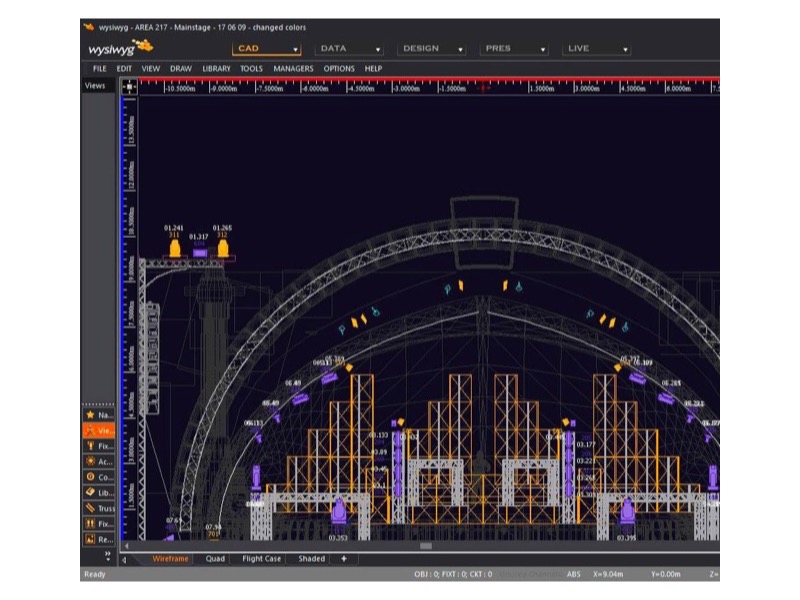
Task: Select the Truss sidebar icon
Action: point(91,508)
